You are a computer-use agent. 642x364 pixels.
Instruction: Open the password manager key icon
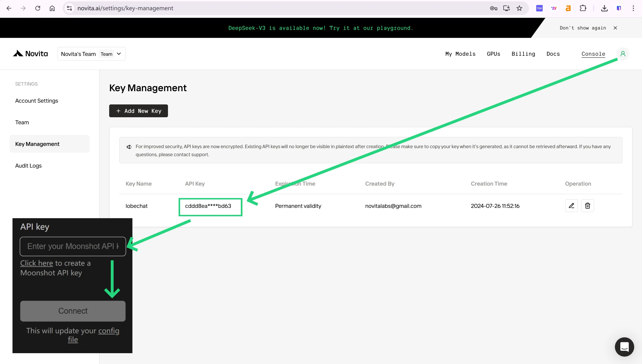tap(493, 8)
